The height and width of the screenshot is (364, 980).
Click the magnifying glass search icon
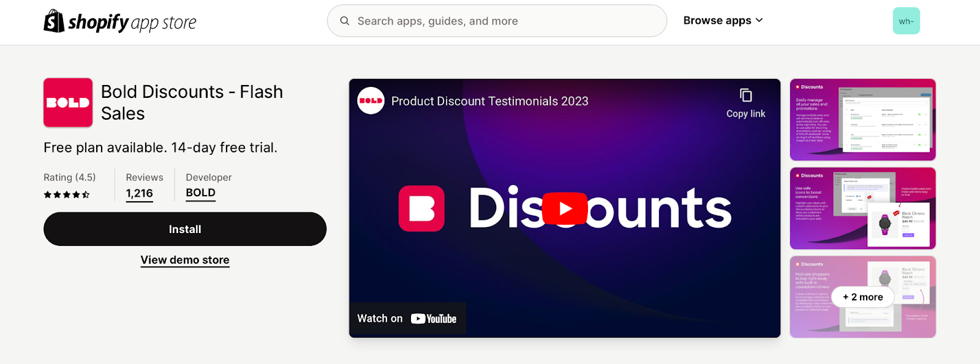(345, 21)
